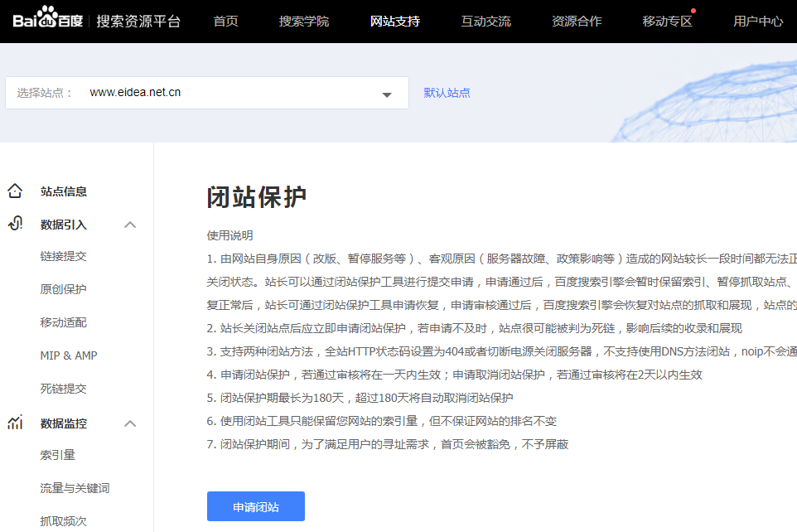Collapse the 数据监控 section

[x=130, y=423]
